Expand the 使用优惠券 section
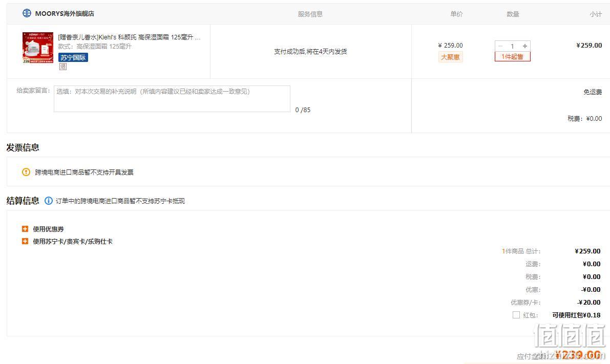 coord(25,229)
